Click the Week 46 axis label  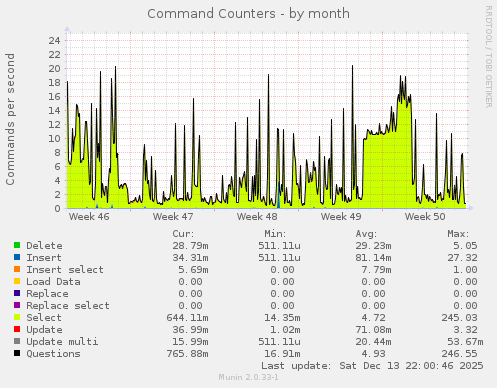pos(89,217)
